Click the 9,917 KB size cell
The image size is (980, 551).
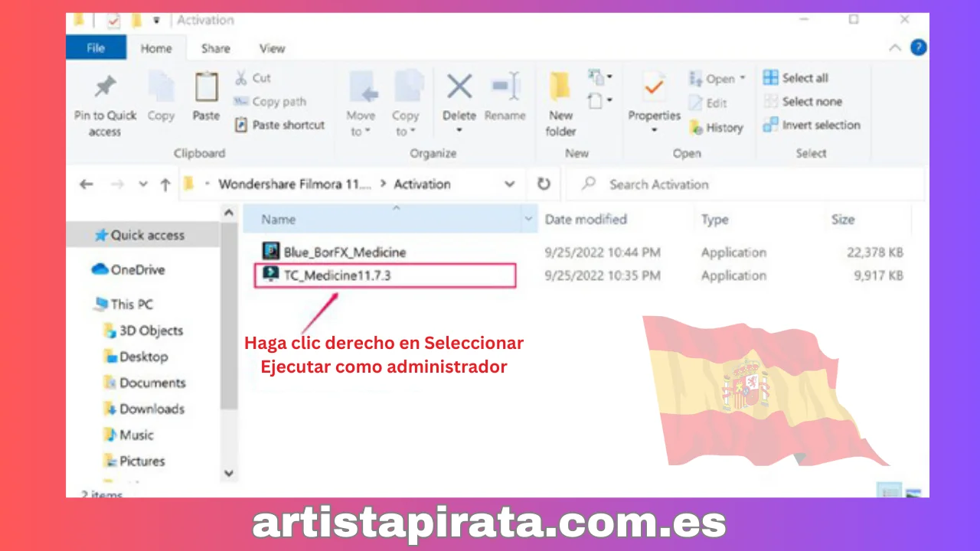click(x=878, y=275)
